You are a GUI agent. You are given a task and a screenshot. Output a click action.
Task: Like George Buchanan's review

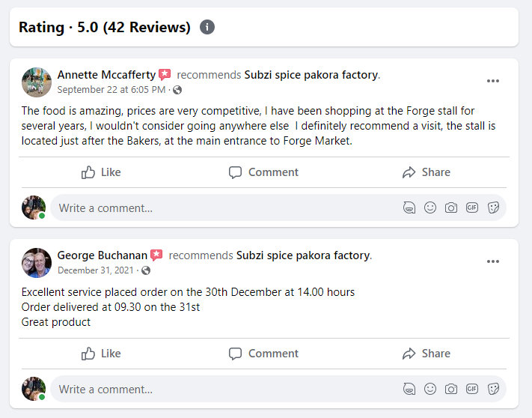click(x=101, y=354)
